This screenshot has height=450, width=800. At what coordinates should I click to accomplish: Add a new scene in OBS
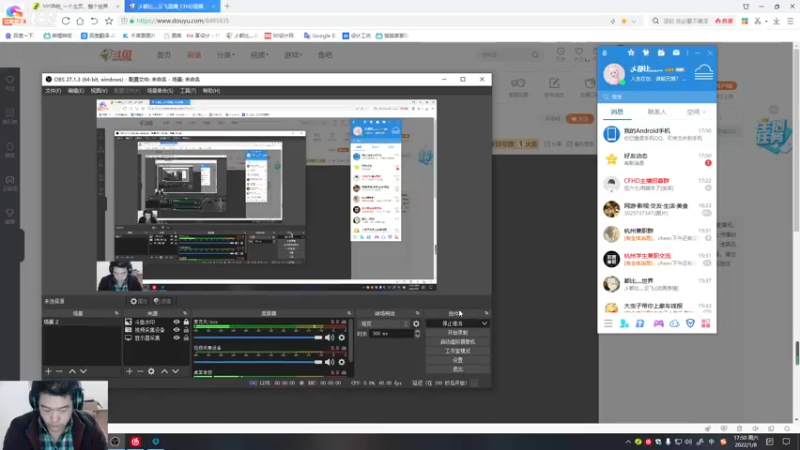click(x=48, y=371)
